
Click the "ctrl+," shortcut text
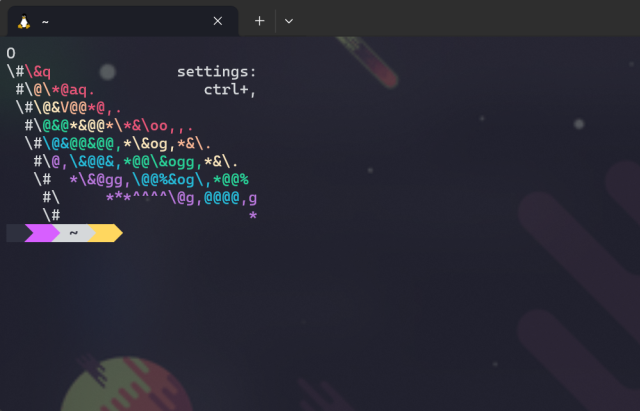click(x=230, y=90)
